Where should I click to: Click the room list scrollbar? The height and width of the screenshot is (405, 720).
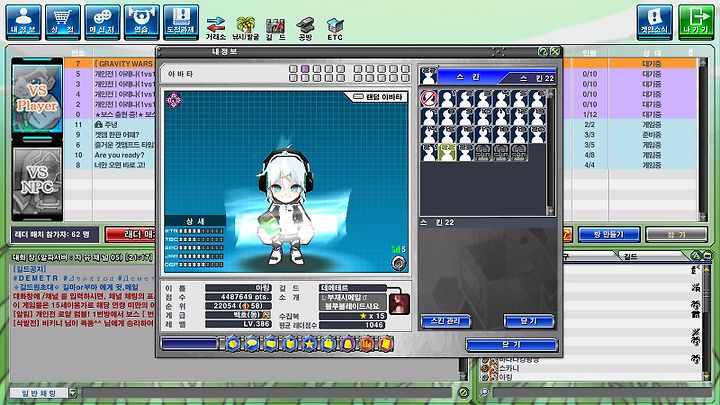tap(702, 139)
